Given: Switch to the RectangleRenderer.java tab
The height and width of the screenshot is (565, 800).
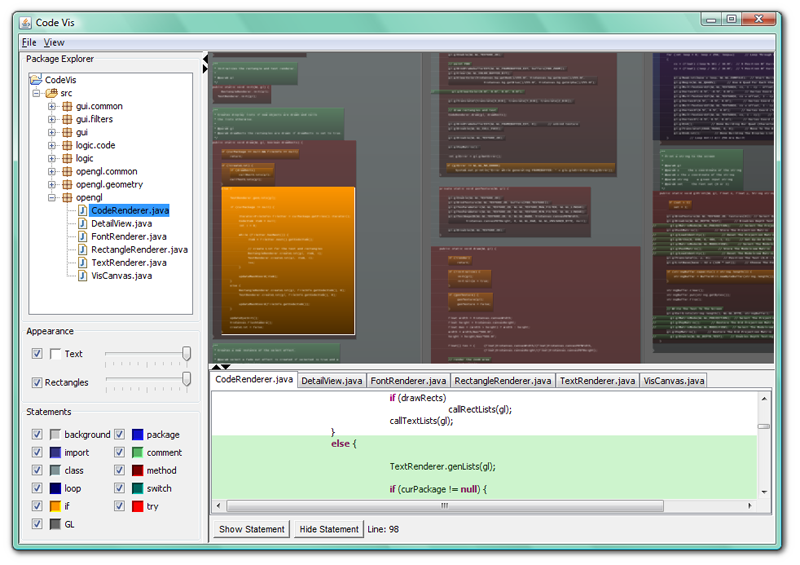Looking at the screenshot, I should click(x=503, y=381).
